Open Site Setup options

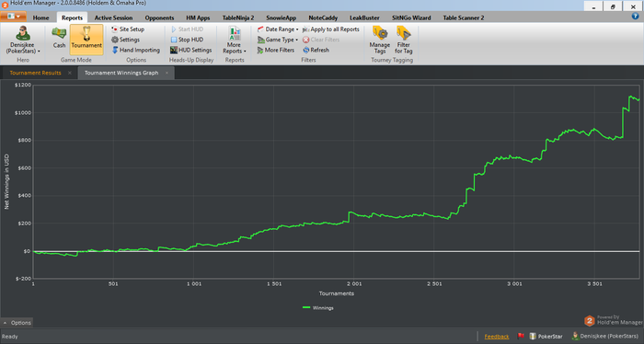128,29
